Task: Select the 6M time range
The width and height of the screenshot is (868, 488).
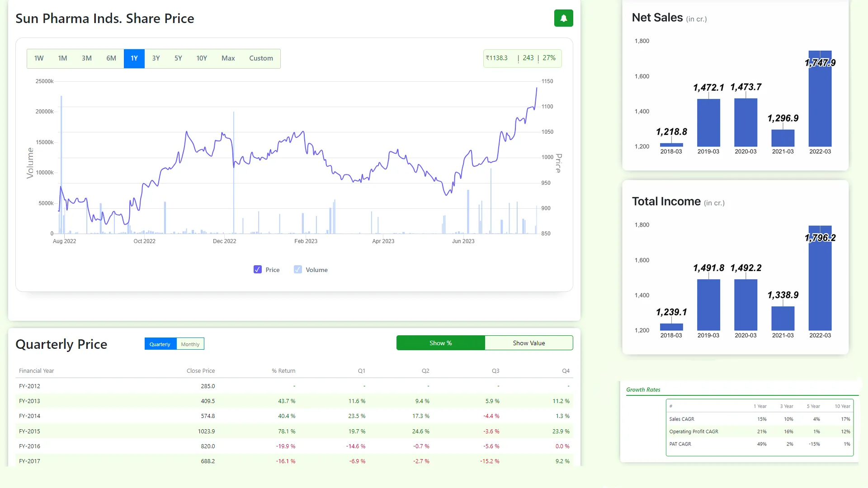Action: tap(111, 58)
